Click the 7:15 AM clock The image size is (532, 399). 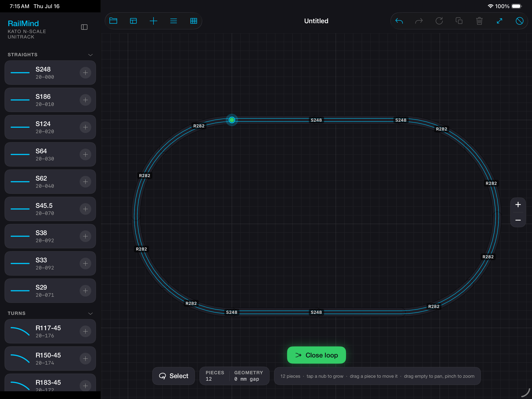coord(19,6)
